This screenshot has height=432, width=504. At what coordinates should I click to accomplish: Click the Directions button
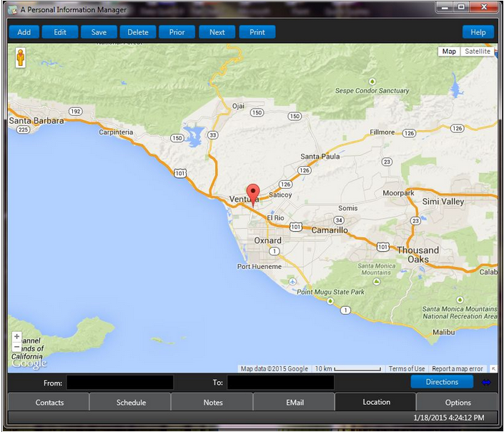coord(442,382)
